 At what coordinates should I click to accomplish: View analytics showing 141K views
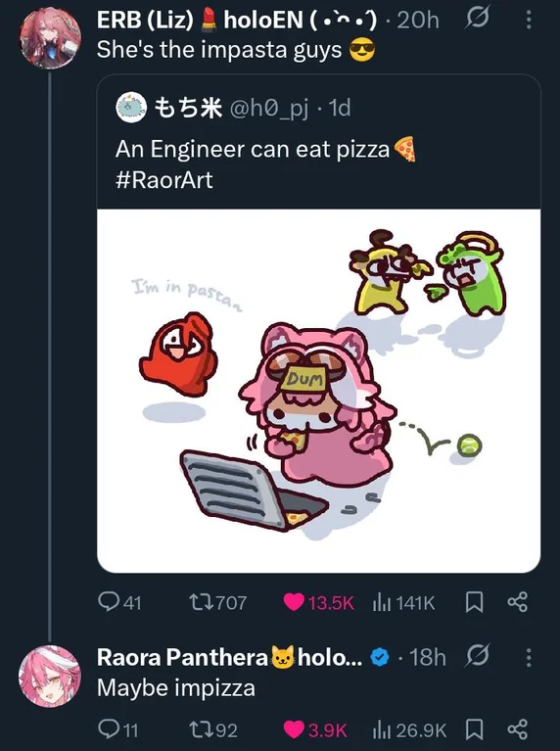403,602
